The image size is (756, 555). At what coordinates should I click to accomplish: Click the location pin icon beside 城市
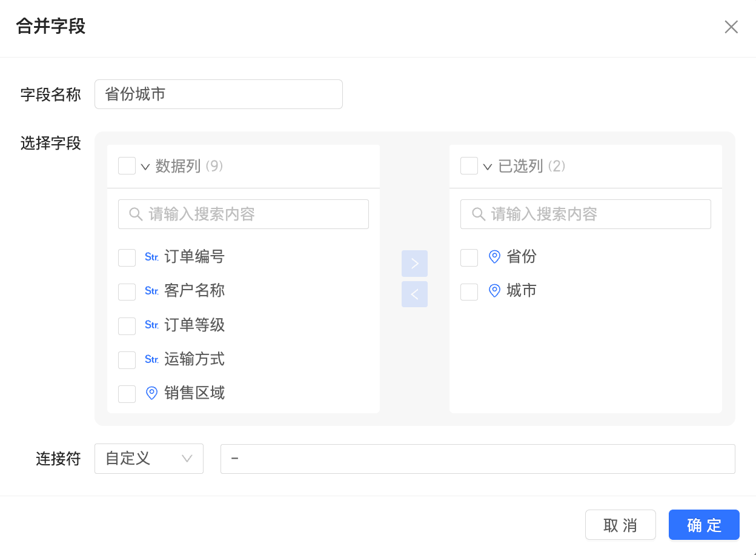494,291
